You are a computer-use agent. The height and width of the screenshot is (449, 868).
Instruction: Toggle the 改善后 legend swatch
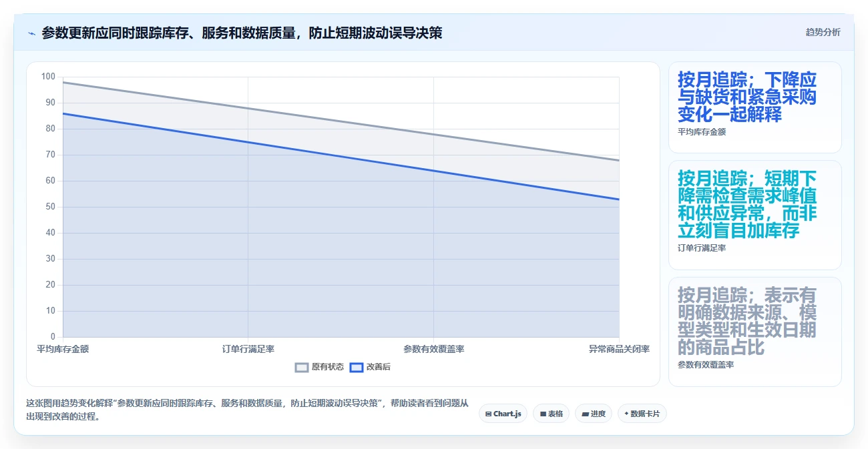[x=357, y=367]
